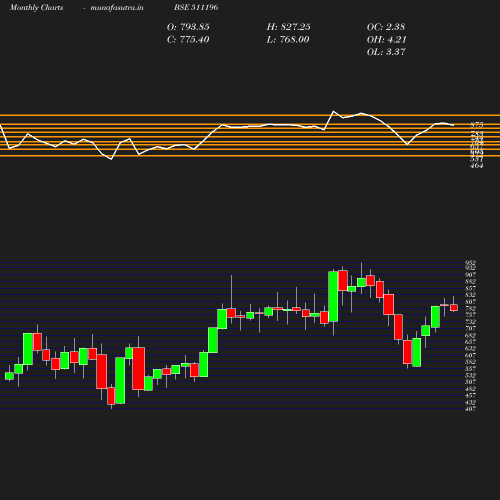Click the '582' price axis label

coord(471,362)
